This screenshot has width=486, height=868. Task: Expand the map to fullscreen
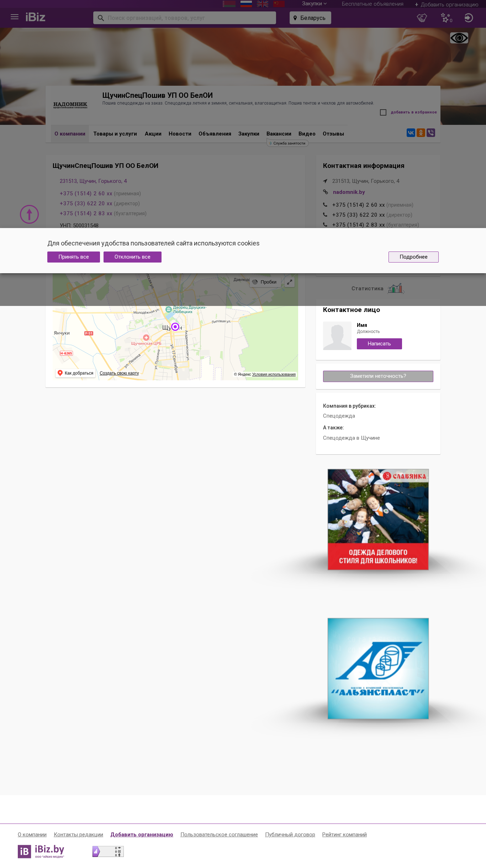290,282
